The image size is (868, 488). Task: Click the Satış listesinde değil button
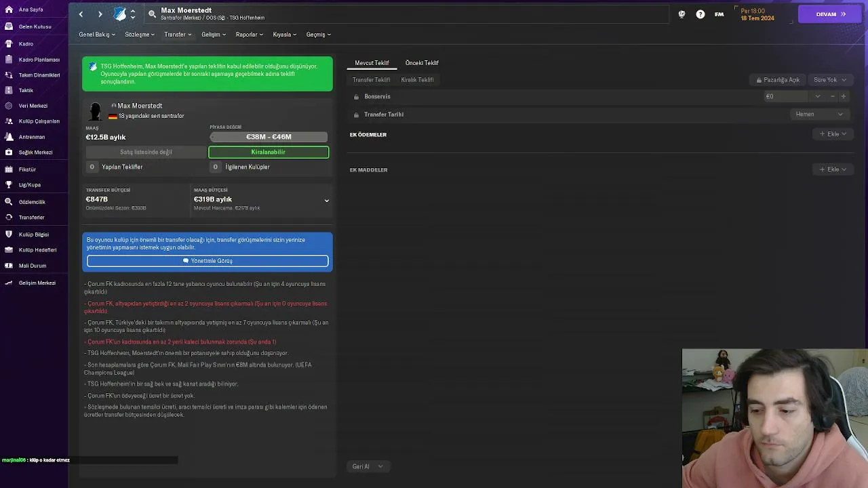pos(146,152)
